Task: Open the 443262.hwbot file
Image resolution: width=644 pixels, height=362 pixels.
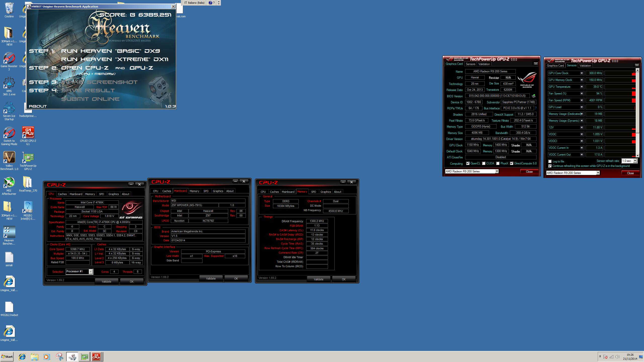Action: (x=9, y=309)
